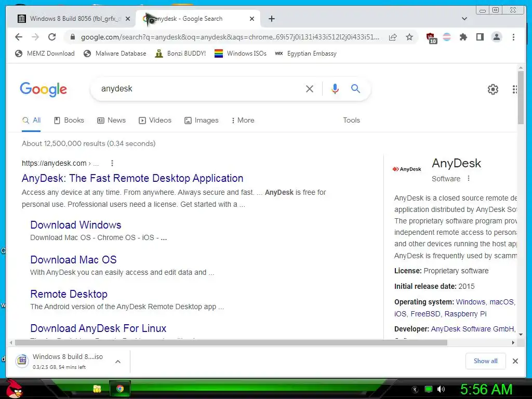Switch to Books results
The height and width of the screenshot is (399, 532).
(69, 120)
